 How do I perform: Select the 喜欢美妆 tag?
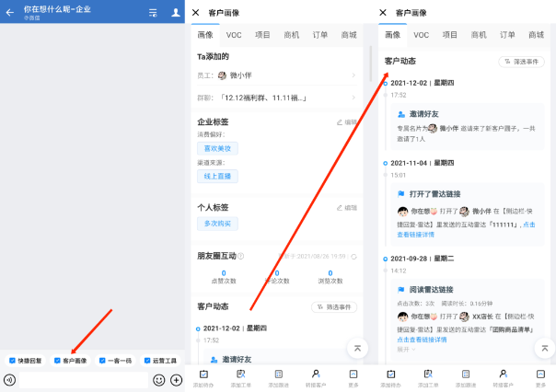coord(217,148)
